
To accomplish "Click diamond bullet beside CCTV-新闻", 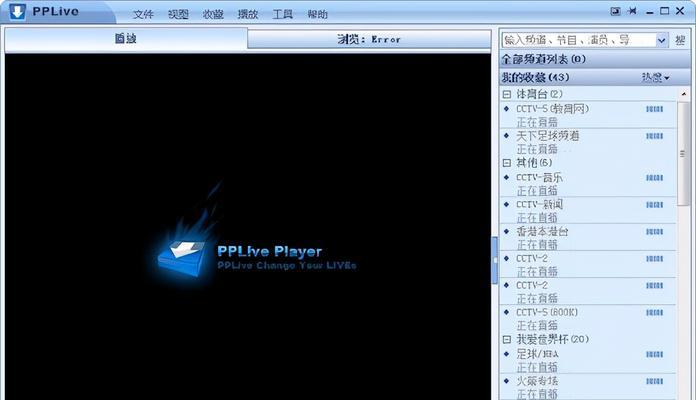I will [506, 204].
